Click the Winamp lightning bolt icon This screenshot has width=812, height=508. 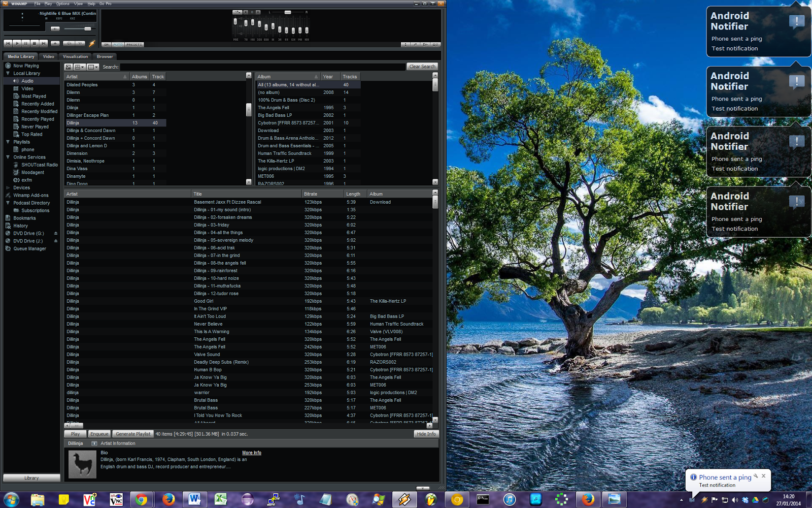click(92, 44)
